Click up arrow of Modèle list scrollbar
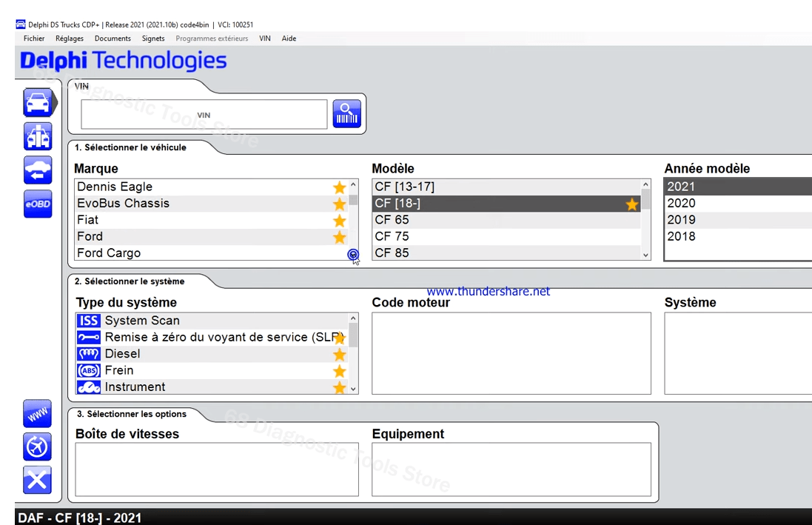 pos(645,184)
